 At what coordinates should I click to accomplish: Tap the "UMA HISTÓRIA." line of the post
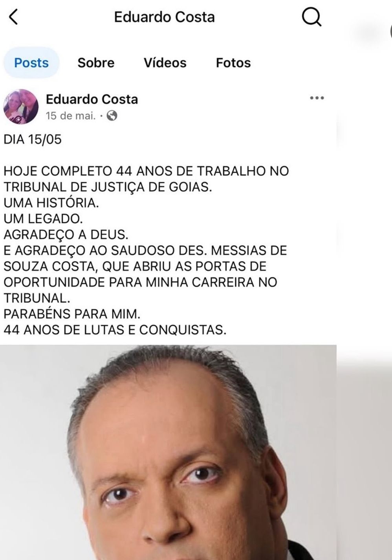pos(51,203)
